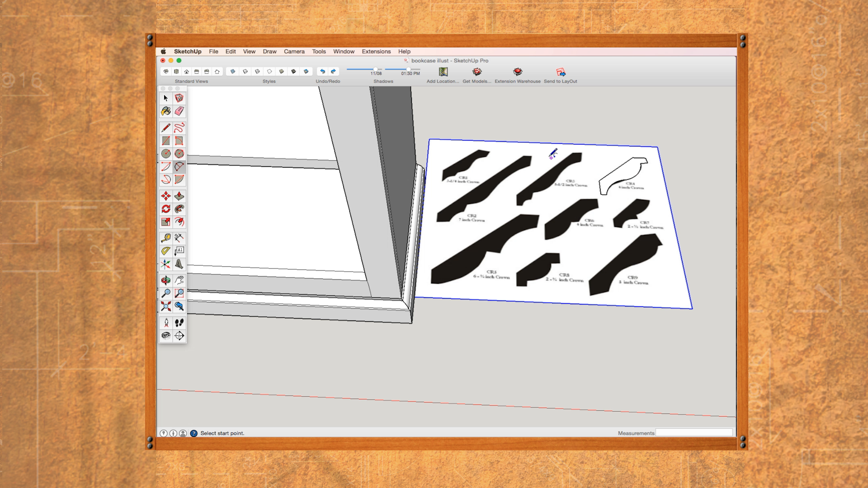The height and width of the screenshot is (488, 868).
Task: Activate the Move tool
Action: click(x=166, y=196)
